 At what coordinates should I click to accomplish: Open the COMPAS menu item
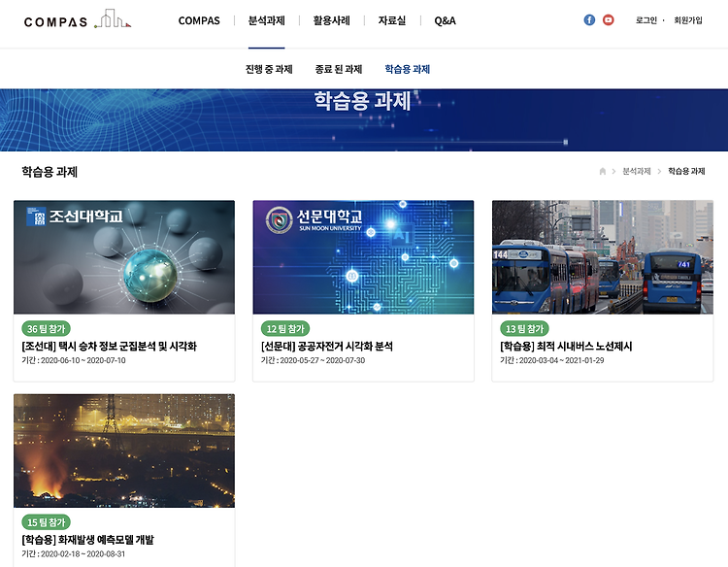click(x=199, y=21)
